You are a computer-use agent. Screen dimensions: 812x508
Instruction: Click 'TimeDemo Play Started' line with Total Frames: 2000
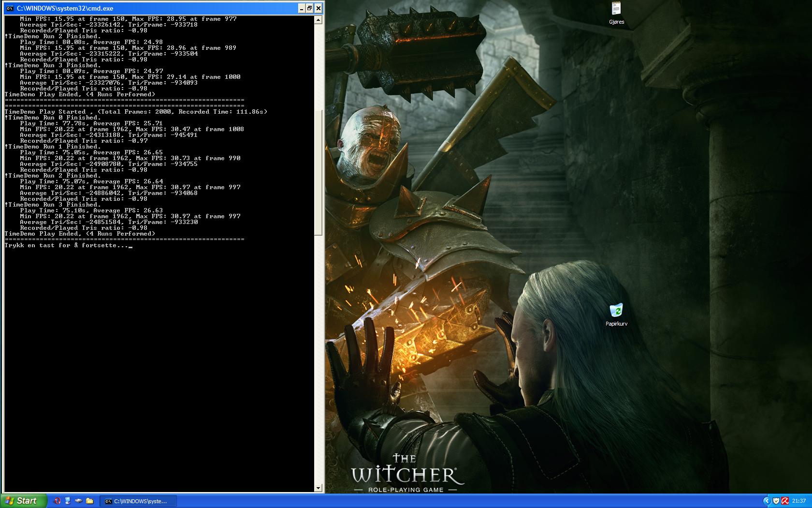(x=136, y=112)
